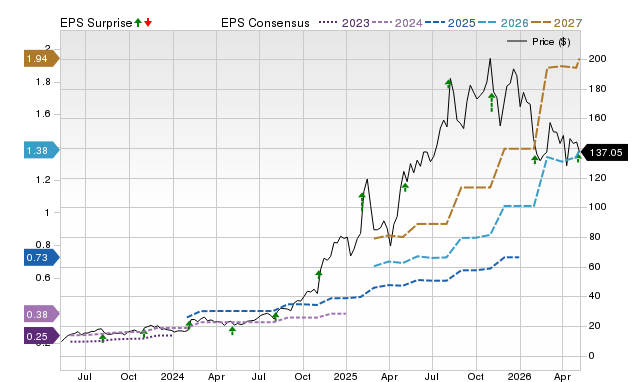Click the EPS surprise arrow after Jul 2023

point(102,338)
